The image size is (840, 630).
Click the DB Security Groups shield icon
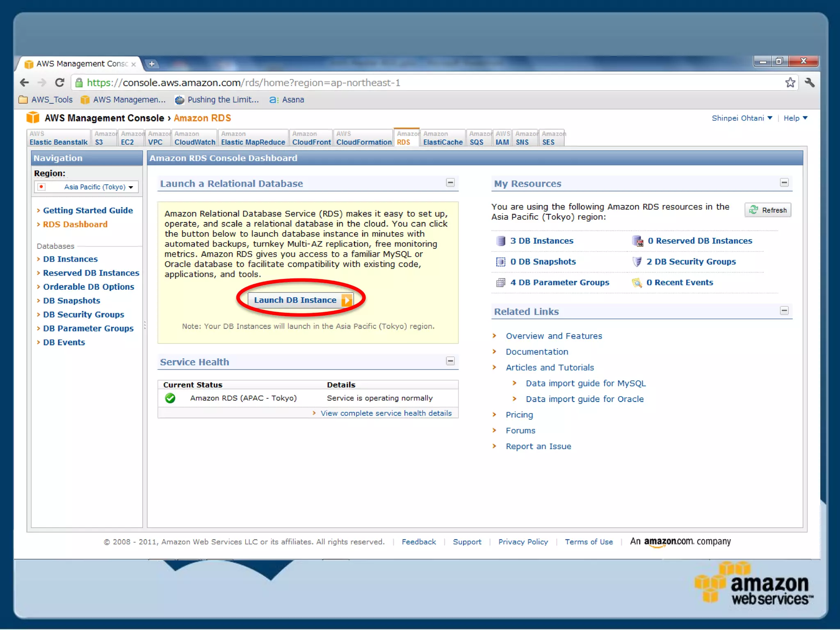[x=637, y=262]
